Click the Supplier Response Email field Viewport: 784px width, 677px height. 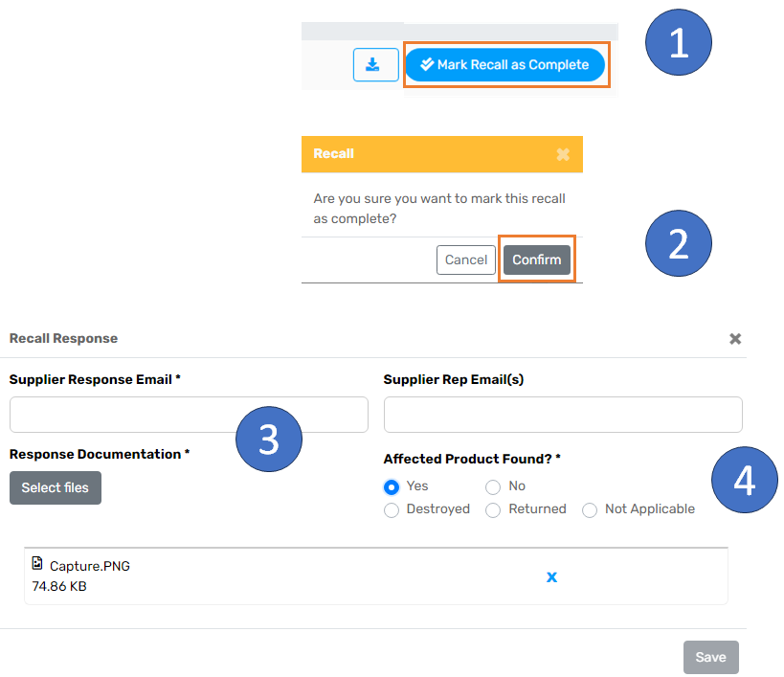tap(189, 415)
